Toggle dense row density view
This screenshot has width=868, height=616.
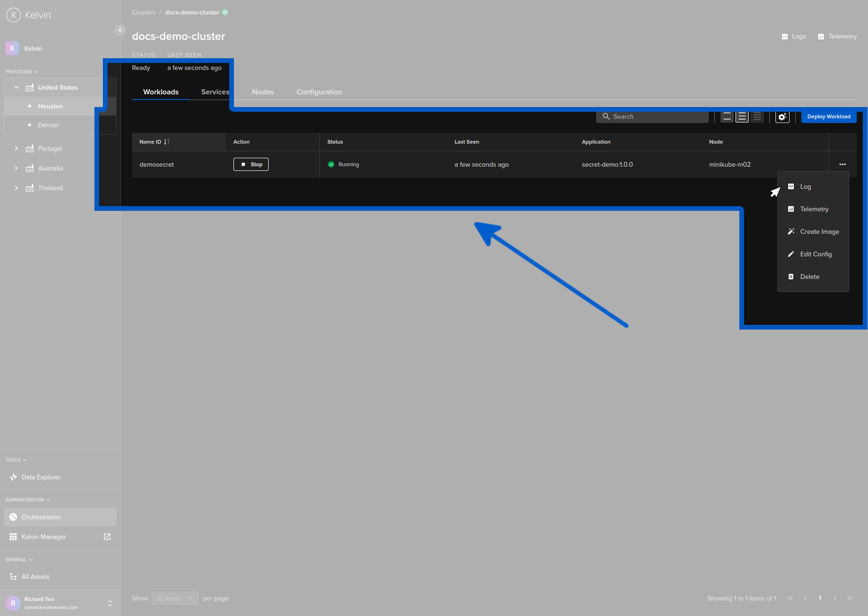(757, 116)
